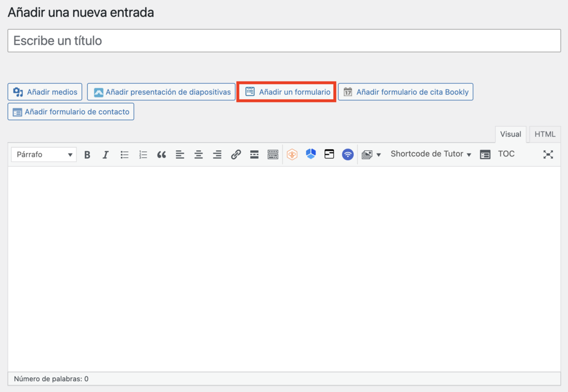Open distraction-free fullscreen mode

548,154
